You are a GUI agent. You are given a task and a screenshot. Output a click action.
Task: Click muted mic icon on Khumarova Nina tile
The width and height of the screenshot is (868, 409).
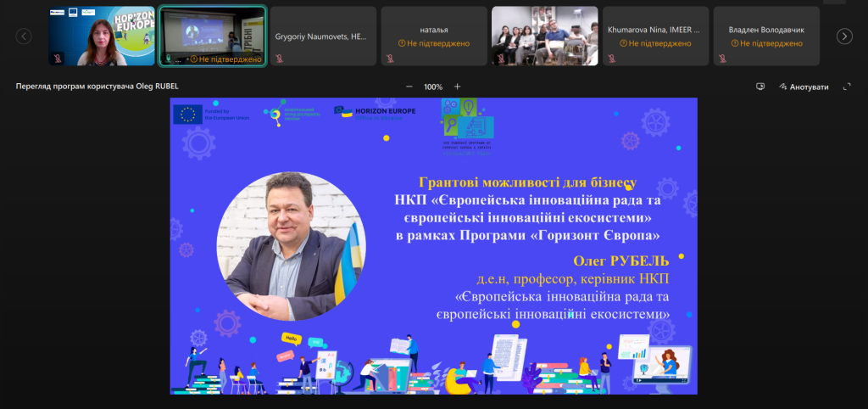[x=612, y=59]
